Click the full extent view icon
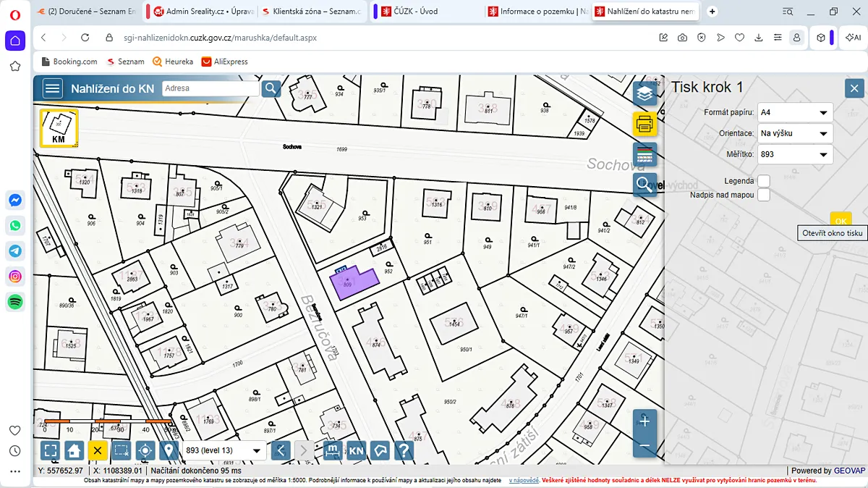This screenshot has height=488, width=868. [x=50, y=450]
